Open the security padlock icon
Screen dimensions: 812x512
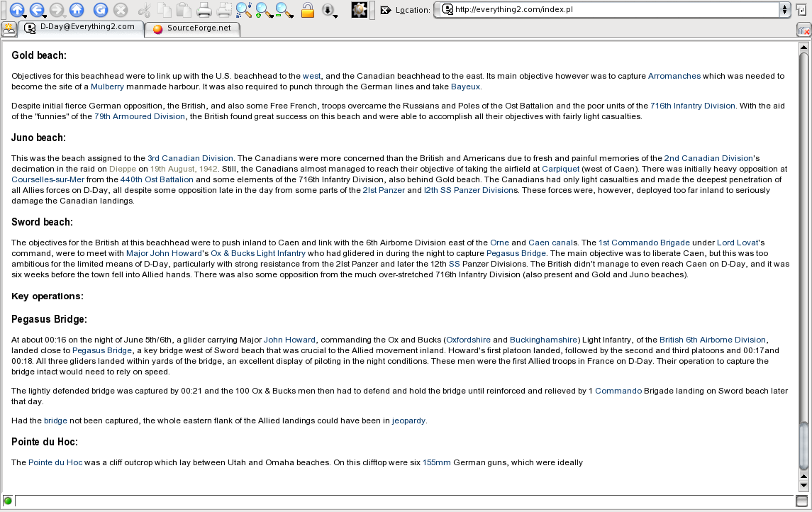tap(308, 9)
